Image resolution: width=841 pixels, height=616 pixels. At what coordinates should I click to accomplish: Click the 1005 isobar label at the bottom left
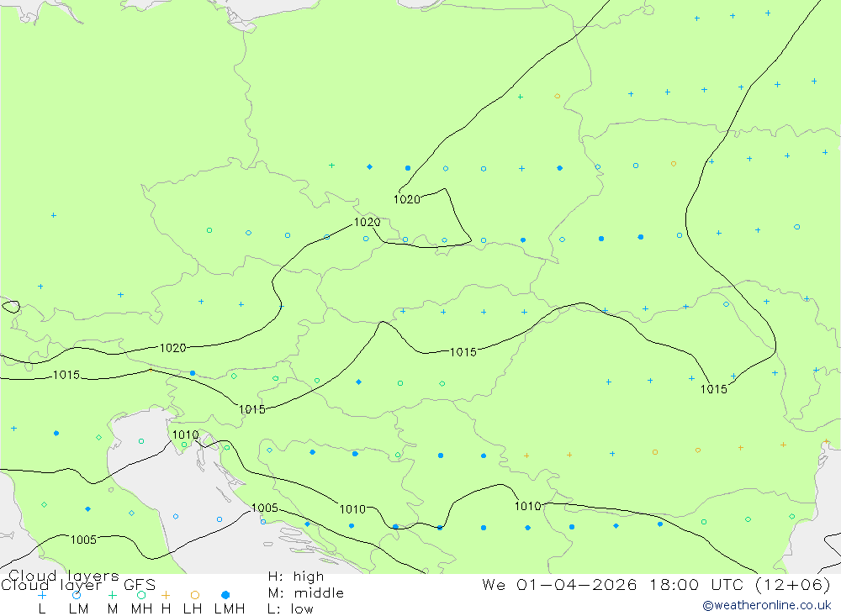coord(83,540)
